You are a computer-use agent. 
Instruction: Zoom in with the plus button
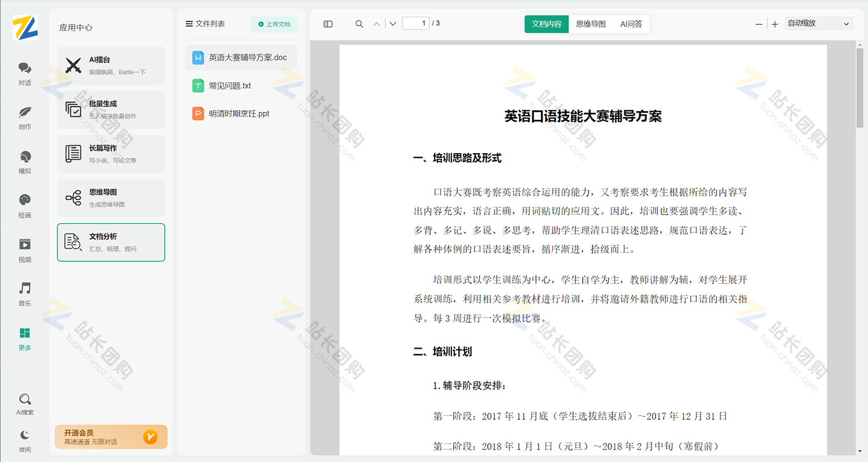775,24
